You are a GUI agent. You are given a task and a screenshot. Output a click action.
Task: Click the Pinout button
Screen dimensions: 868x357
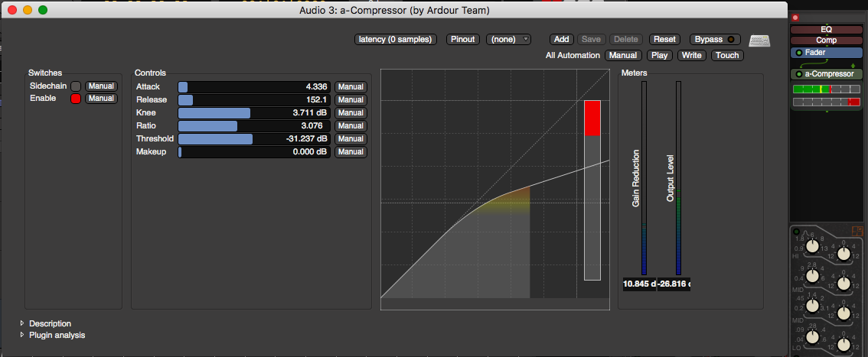point(462,39)
